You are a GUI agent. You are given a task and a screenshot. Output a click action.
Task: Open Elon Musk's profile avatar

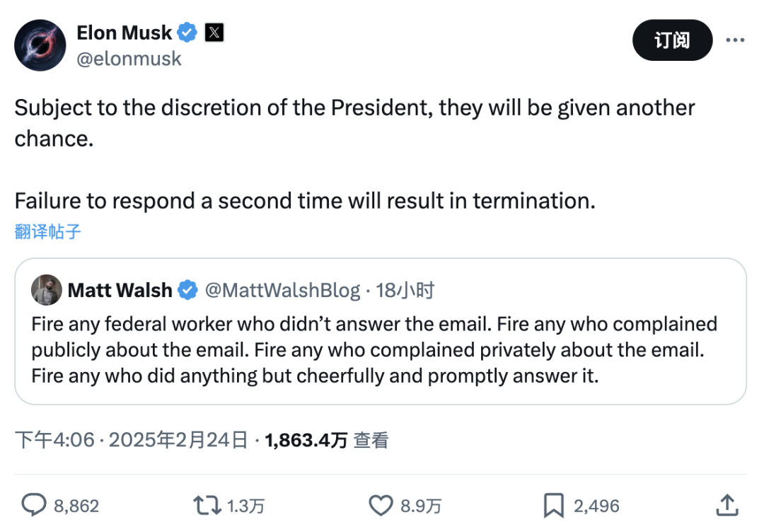(x=40, y=45)
